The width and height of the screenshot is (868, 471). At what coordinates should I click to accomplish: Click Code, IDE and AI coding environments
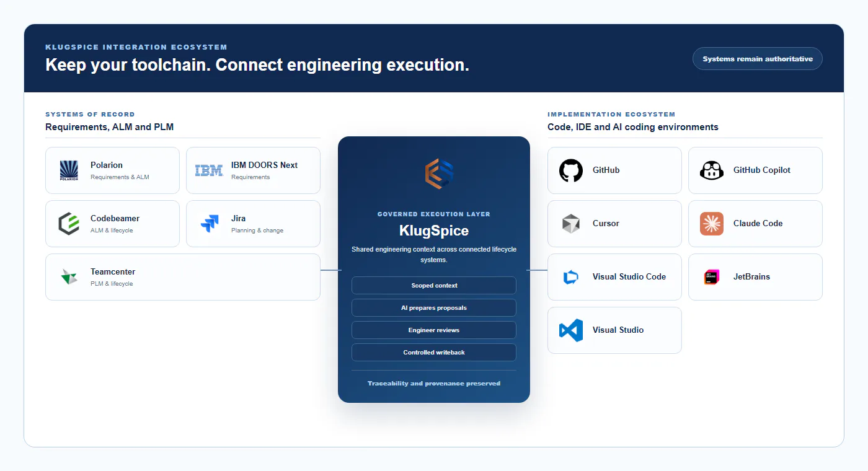(x=633, y=127)
